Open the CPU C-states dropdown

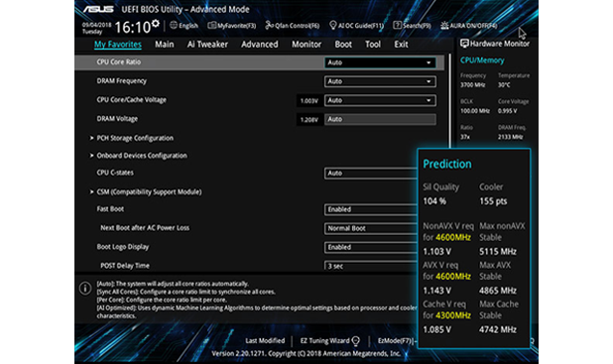(x=371, y=174)
